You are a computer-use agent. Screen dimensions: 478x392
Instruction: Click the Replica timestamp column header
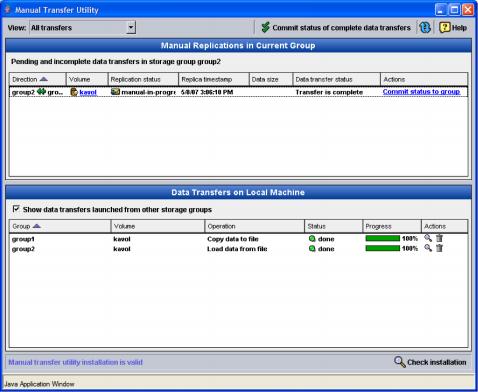pos(214,79)
